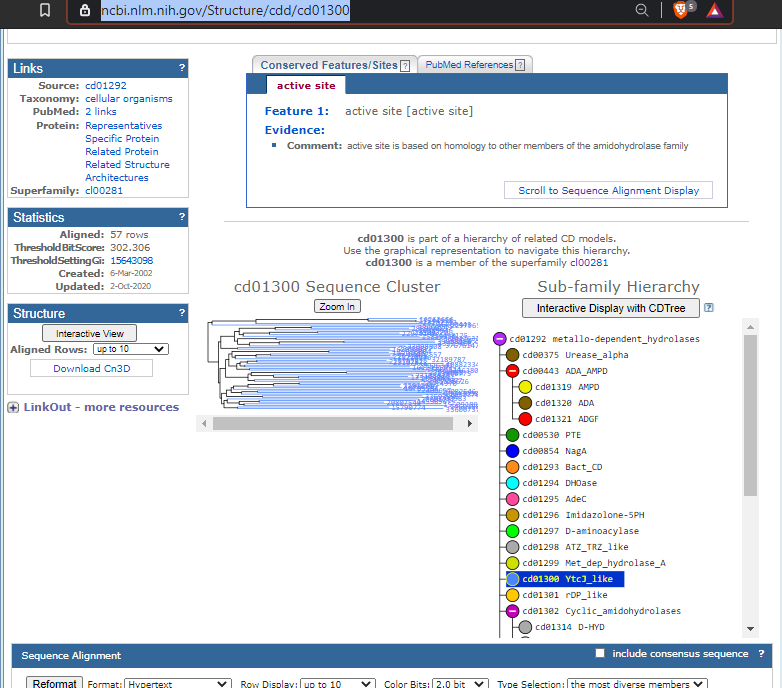Click the browser address bar URL
The image size is (782, 688).
point(225,10)
